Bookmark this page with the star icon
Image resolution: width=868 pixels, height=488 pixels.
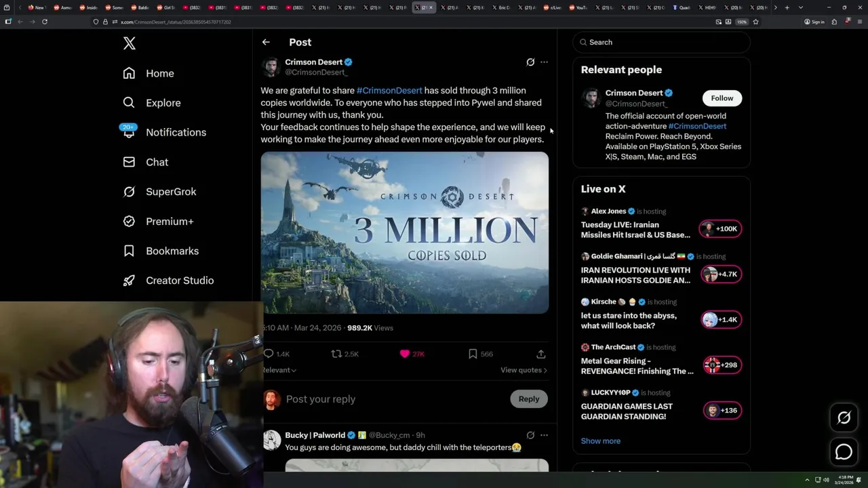point(755,22)
